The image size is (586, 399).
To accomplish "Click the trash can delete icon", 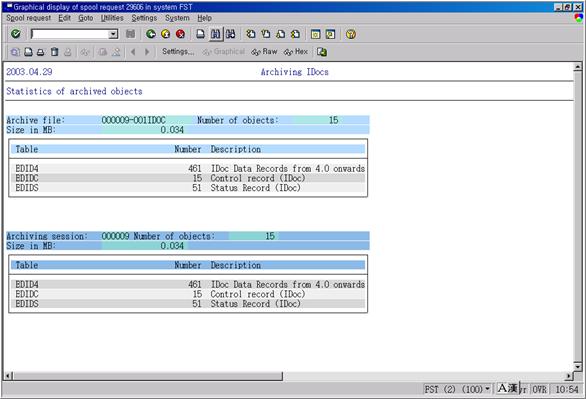I will click(55, 52).
